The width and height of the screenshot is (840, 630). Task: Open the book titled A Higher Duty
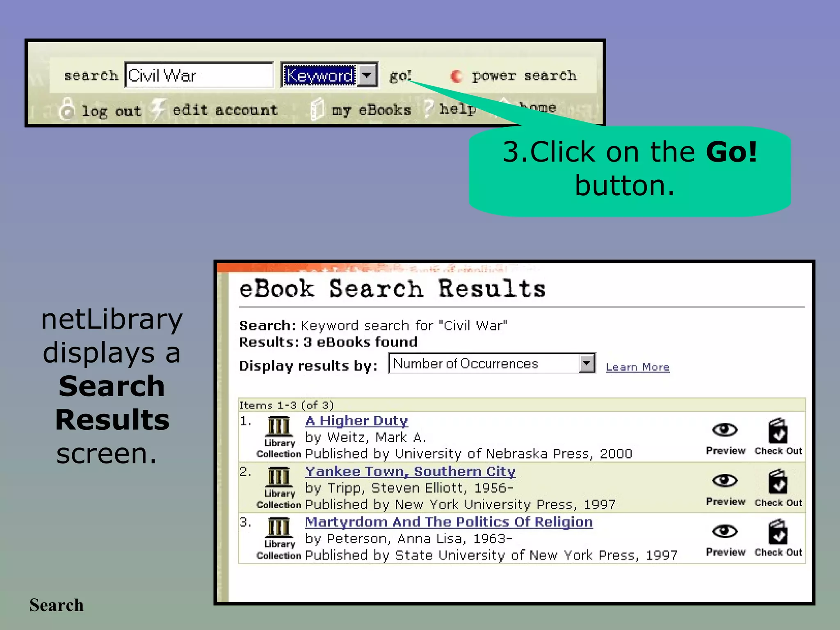(x=356, y=421)
